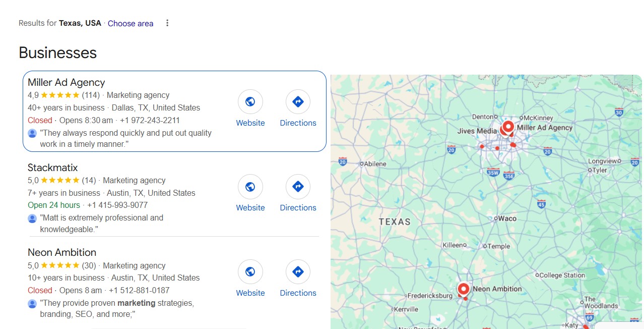Click the star rating of Stackmatix
This screenshot has width=644, height=329.
[x=60, y=180]
